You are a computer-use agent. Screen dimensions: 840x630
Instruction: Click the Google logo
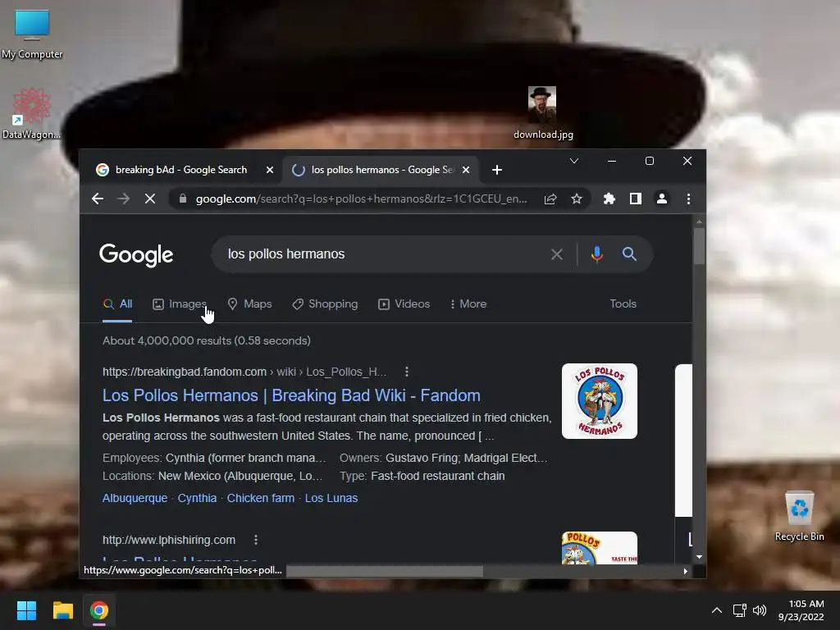[x=136, y=254]
